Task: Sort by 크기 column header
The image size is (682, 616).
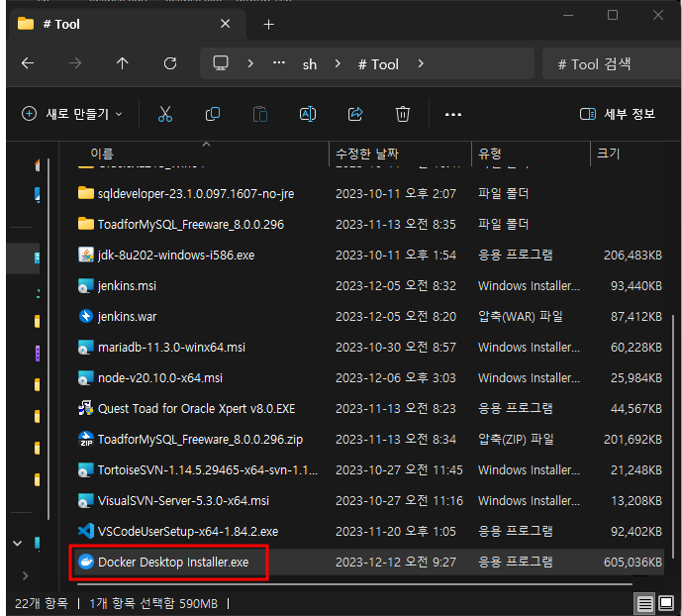Action: [608, 154]
